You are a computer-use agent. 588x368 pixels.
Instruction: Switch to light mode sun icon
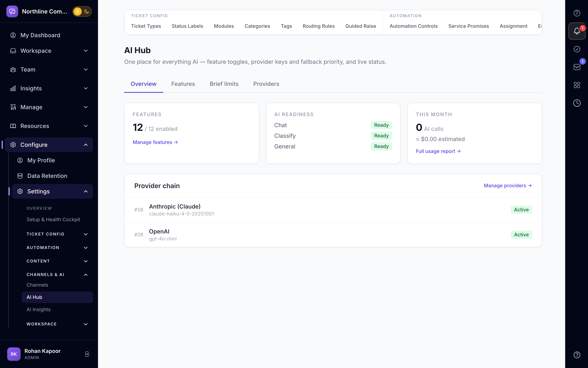click(78, 11)
